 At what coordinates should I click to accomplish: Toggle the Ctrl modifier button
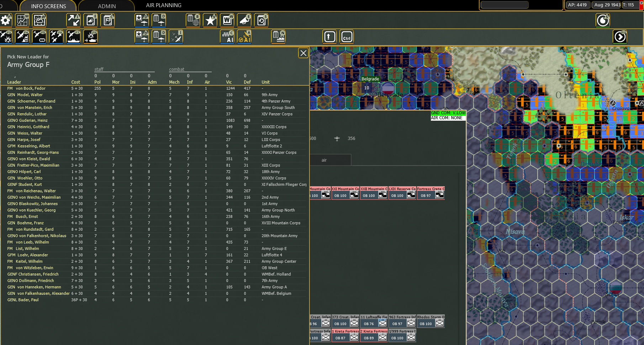pyautogui.click(x=346, y=36)
